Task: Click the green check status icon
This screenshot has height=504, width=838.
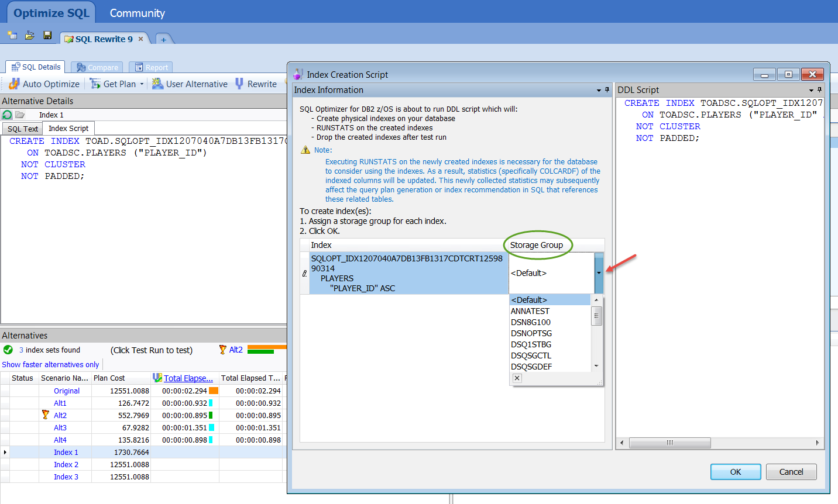Action: (8, 350)
